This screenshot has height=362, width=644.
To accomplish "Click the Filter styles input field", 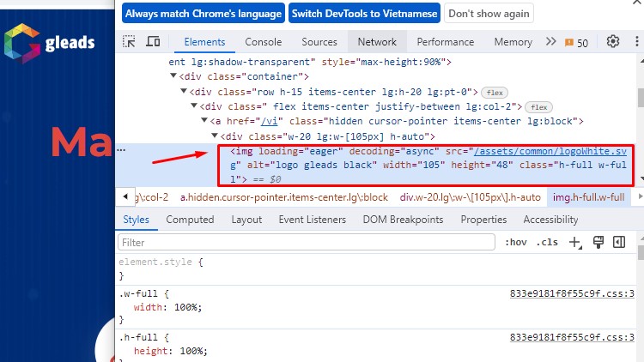I will (x=307, y=243).
